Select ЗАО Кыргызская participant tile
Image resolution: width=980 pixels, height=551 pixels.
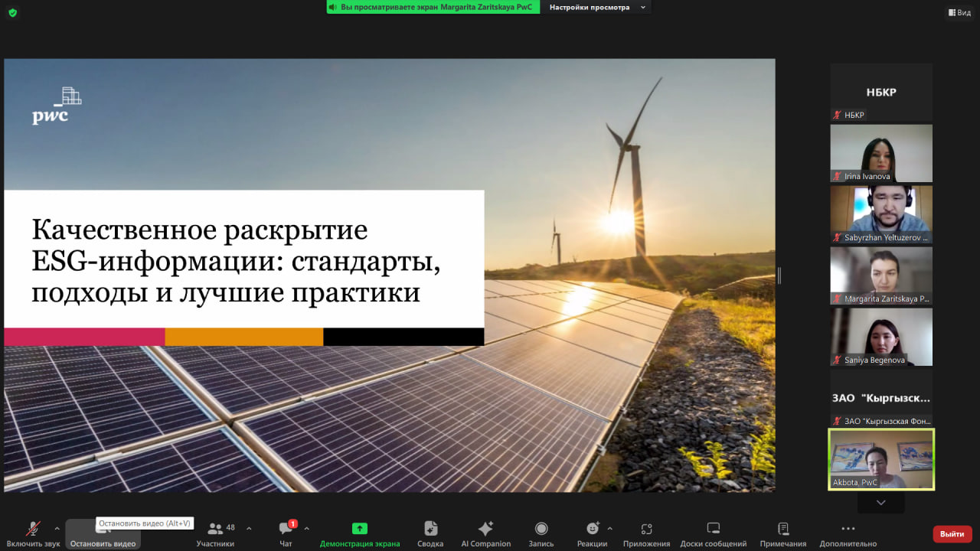point(881,398)
